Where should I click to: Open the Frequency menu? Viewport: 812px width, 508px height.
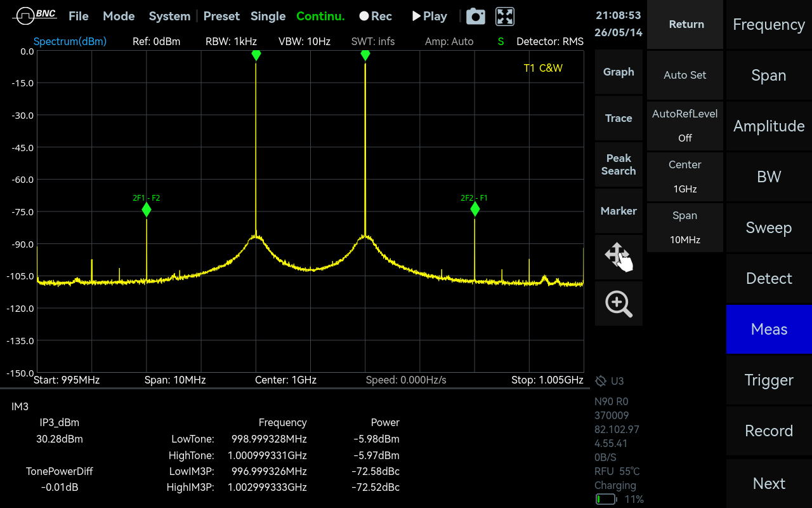(x=769, y=24)
